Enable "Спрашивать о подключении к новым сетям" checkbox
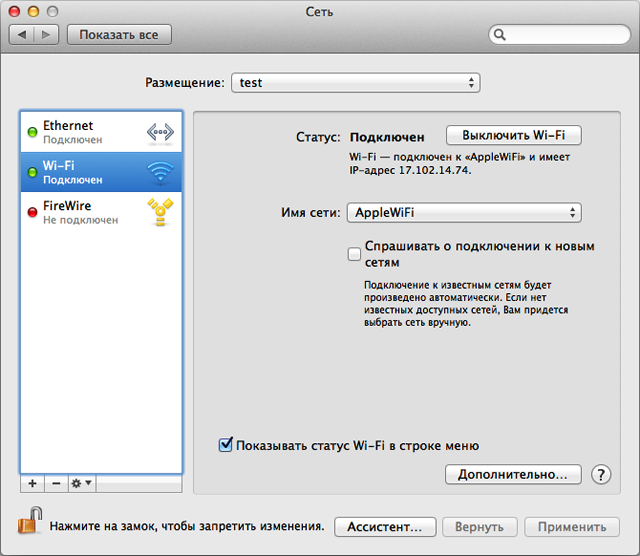640x556 pixels. coord(354,254)
